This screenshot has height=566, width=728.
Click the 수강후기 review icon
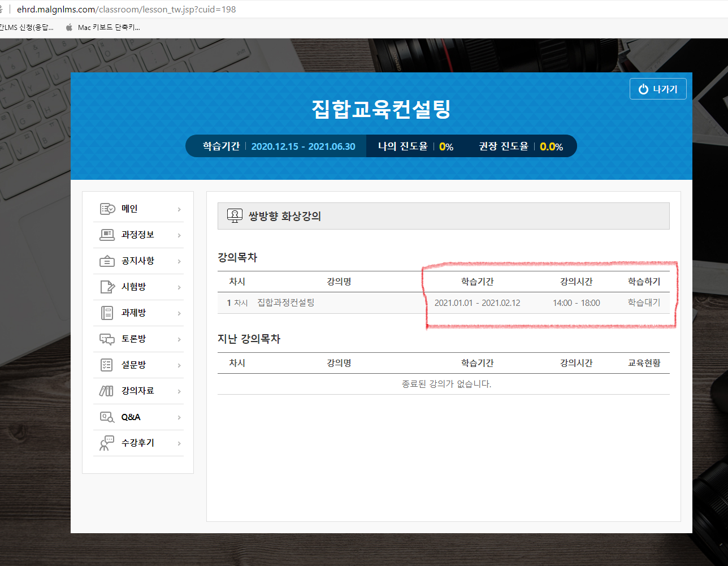(x=107, y=443)
